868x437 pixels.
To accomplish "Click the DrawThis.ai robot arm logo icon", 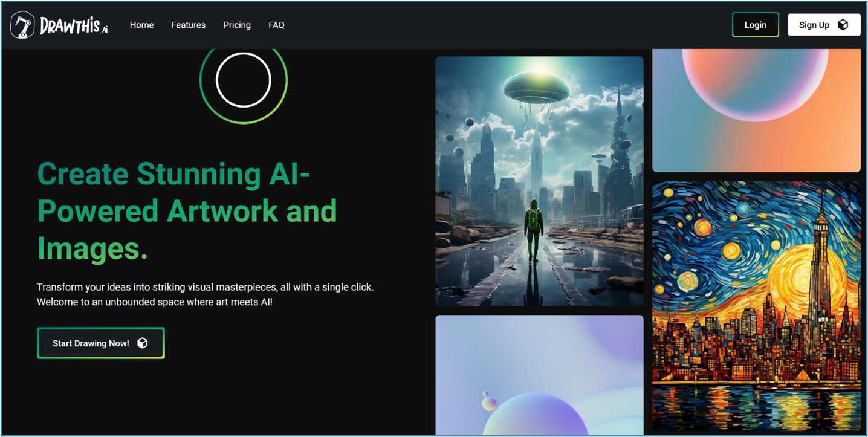I will 23,25.
